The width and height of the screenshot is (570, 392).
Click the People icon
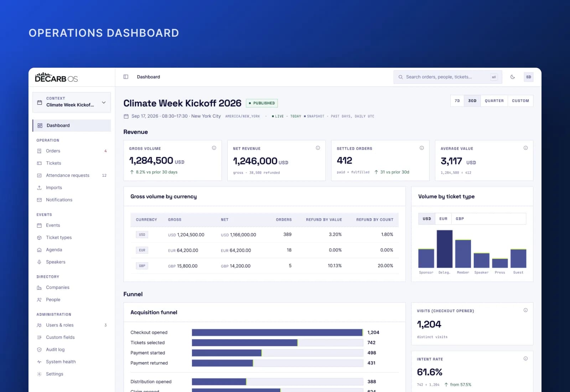coord(39,300)
